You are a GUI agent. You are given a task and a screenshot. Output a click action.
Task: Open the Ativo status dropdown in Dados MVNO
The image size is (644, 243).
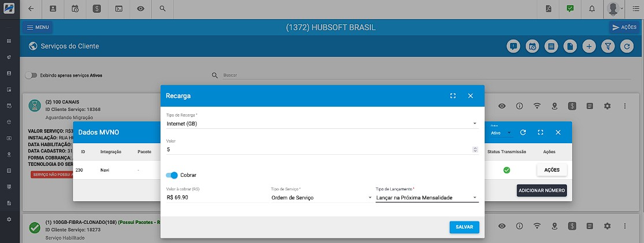pos(501,133)
